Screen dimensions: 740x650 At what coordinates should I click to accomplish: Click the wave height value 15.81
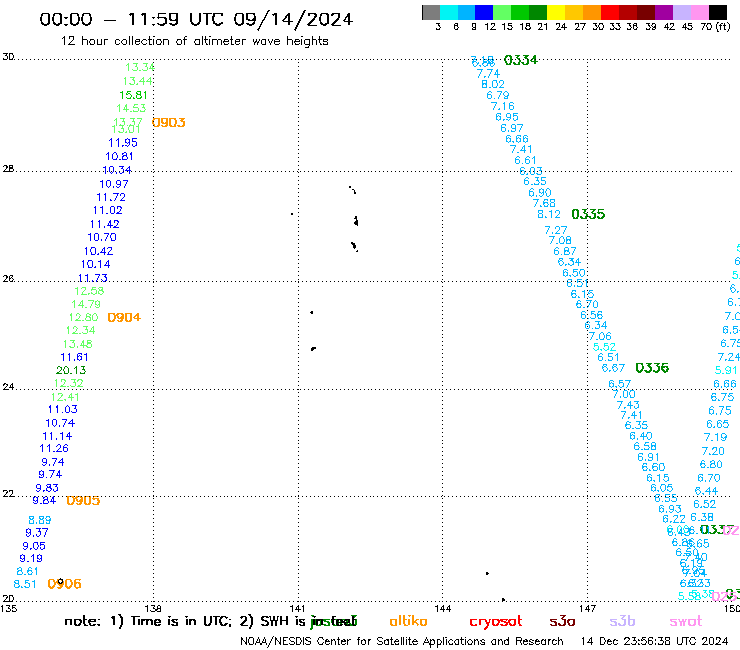[133, 95]
